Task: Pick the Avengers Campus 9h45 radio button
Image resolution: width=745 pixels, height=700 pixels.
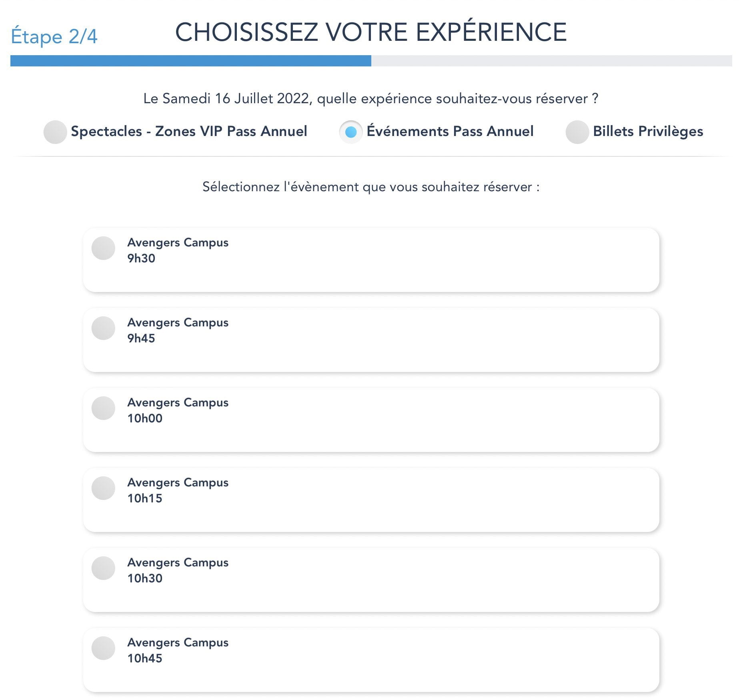Action: coord(104,328)
